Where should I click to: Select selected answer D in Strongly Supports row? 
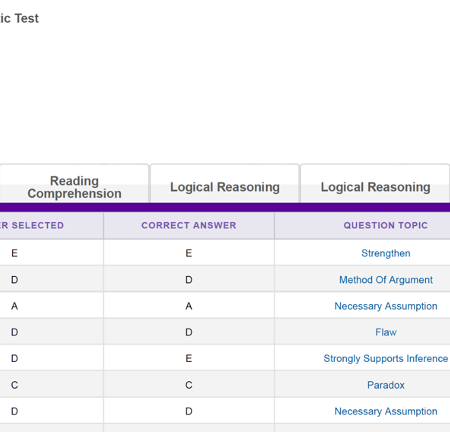[x=14, y=359]
